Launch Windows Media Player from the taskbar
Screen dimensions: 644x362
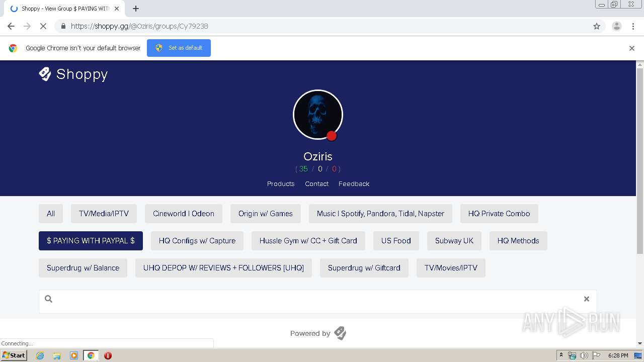73,355
